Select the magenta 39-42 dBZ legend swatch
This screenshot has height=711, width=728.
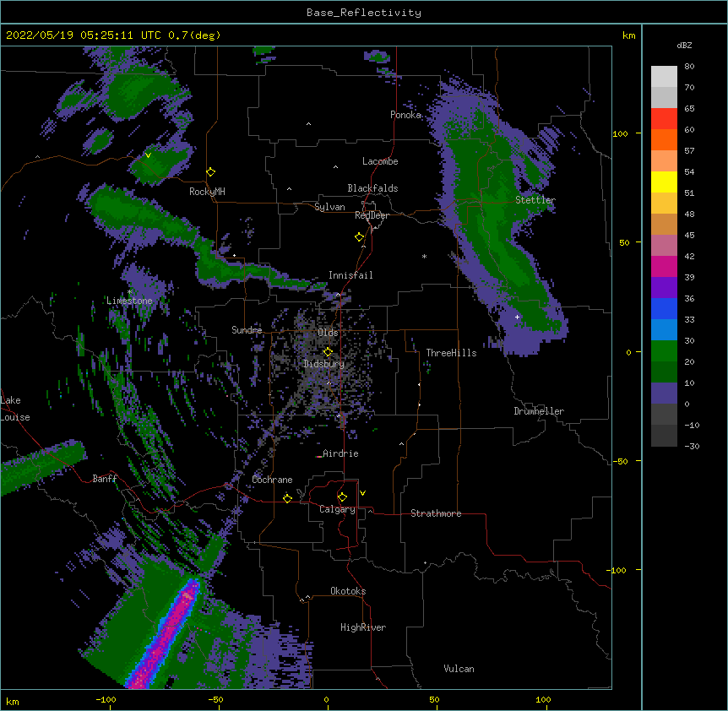tap(664, 266)
